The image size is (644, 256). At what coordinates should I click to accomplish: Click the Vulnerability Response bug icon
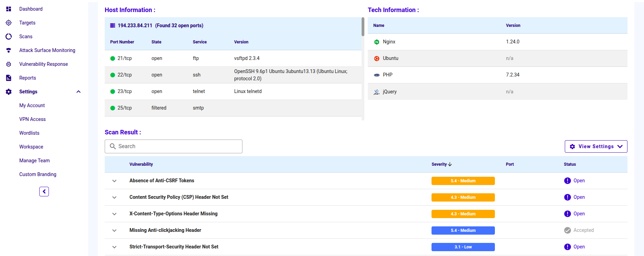(9, 64)
